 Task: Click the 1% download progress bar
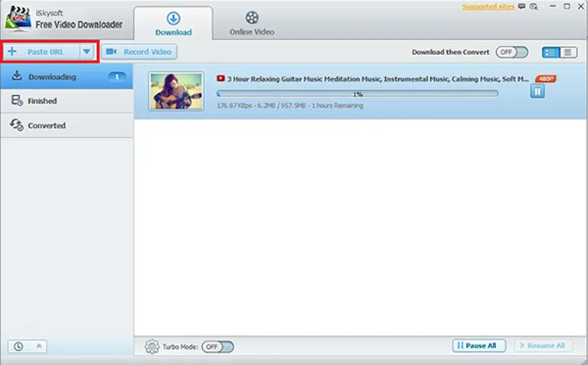[358, 93]
